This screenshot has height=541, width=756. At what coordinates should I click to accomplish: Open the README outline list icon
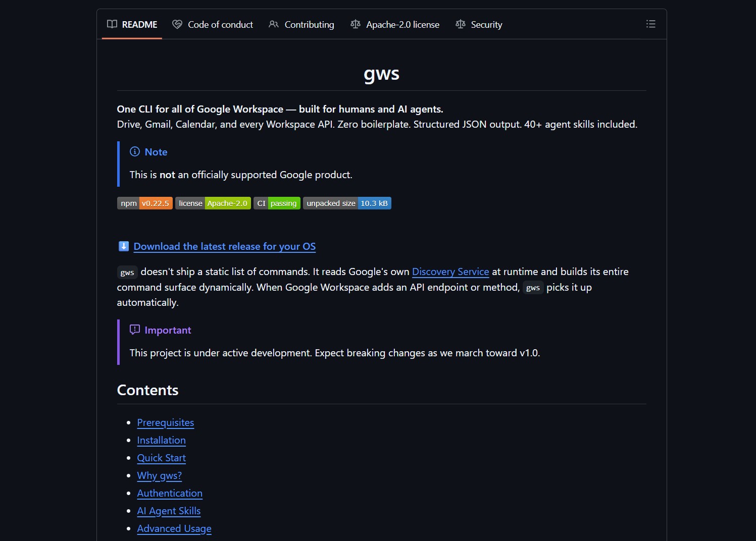point(650,24)
